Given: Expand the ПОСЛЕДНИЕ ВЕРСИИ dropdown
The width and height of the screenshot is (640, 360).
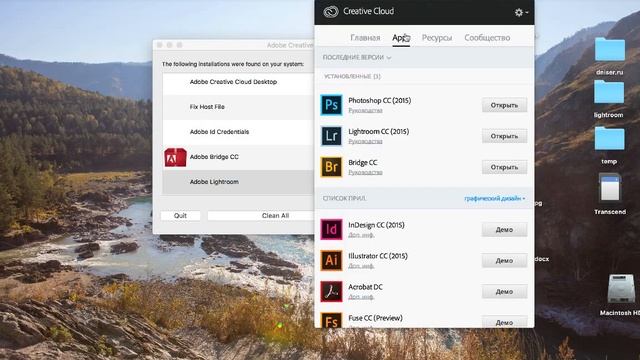Looking at the screenshot, I should [x=357, y=58].
